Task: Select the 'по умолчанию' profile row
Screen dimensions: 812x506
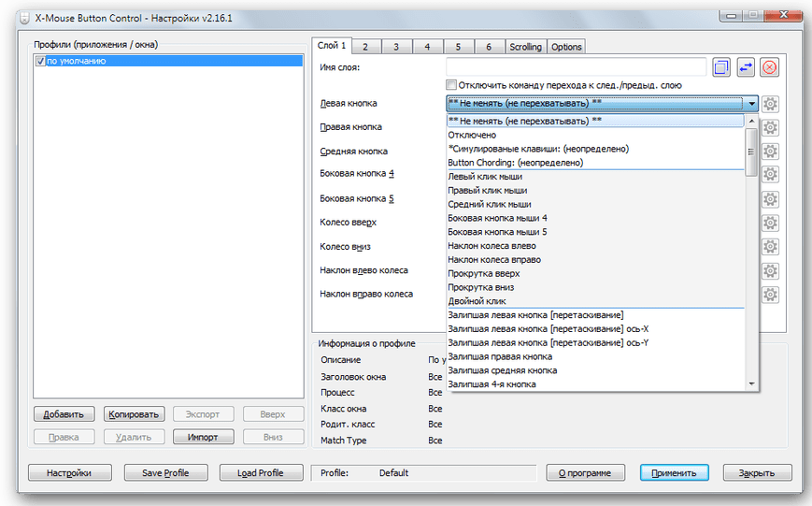Action: pos(169,61)
